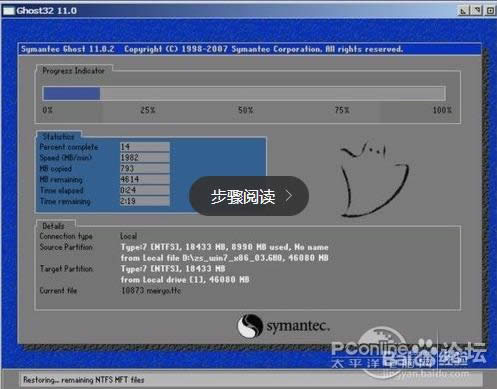The height and width of the screenshot is (389, 497).
Task: Click the ghost mascot drawing
Action: tap(374, 180)
